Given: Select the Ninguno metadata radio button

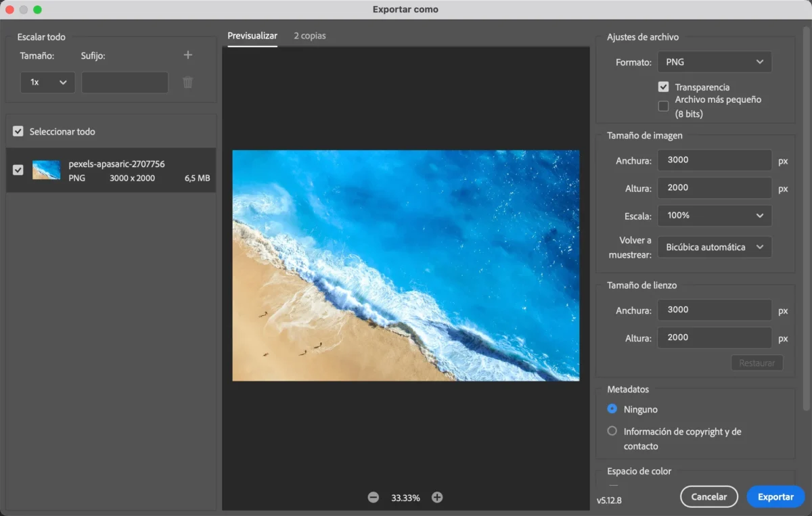Looking at the screenshot, I should click(612, 409).
